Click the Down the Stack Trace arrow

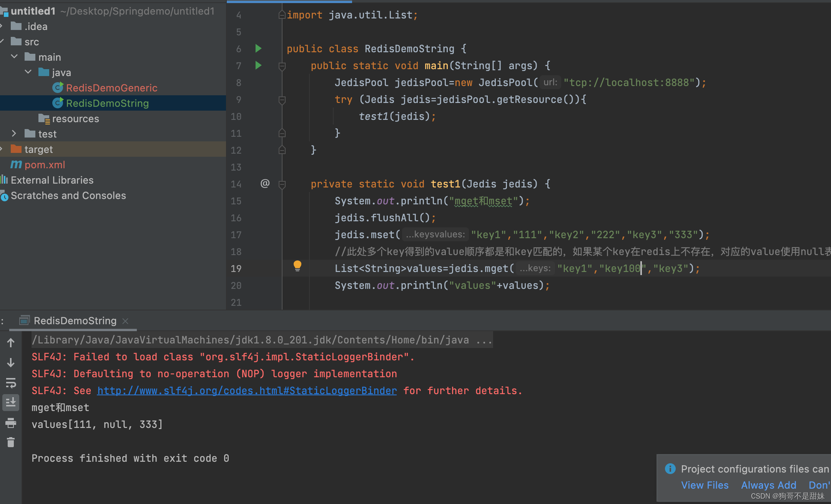point(11,363)
